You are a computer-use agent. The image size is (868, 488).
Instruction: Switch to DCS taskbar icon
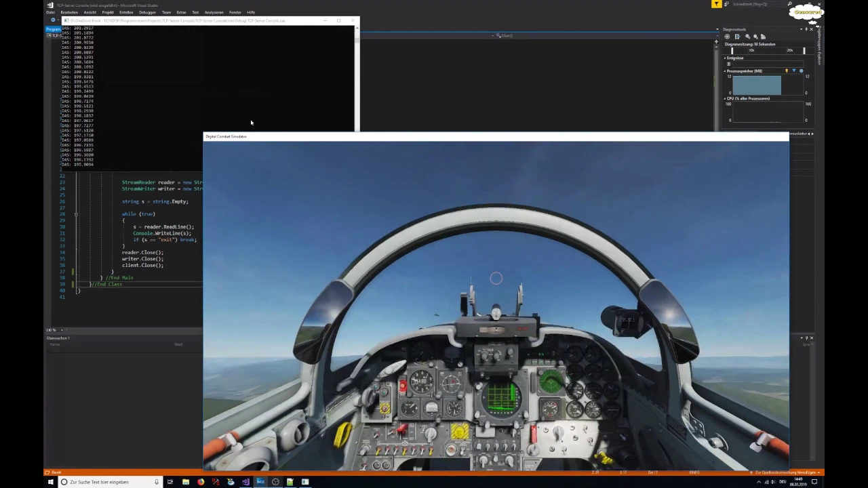260,482
